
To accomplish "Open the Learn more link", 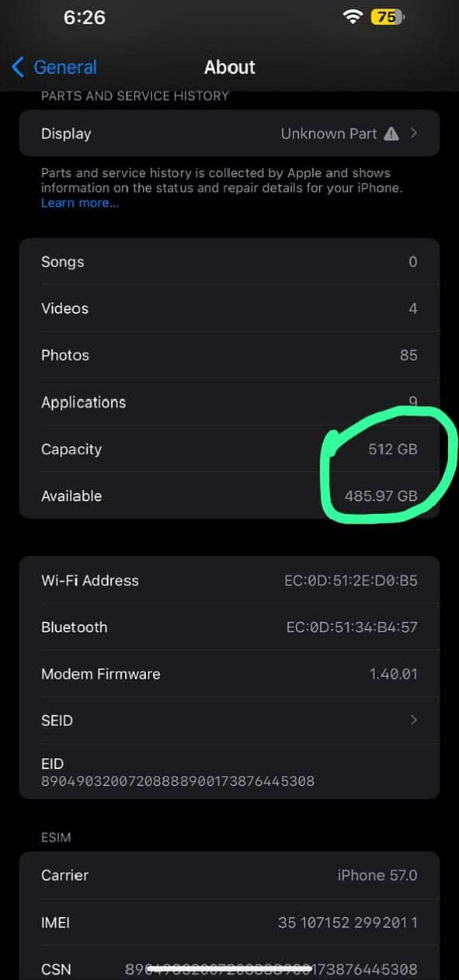I will (80, 203).
